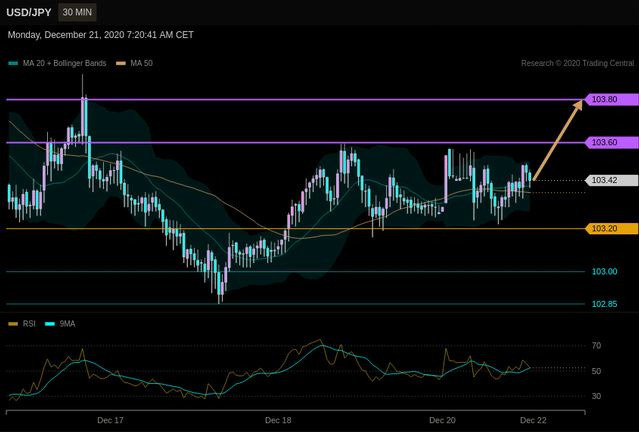Click the RSI 30 axis value
The height and width of the screenshot is (432, 639).
coord(596,396)
